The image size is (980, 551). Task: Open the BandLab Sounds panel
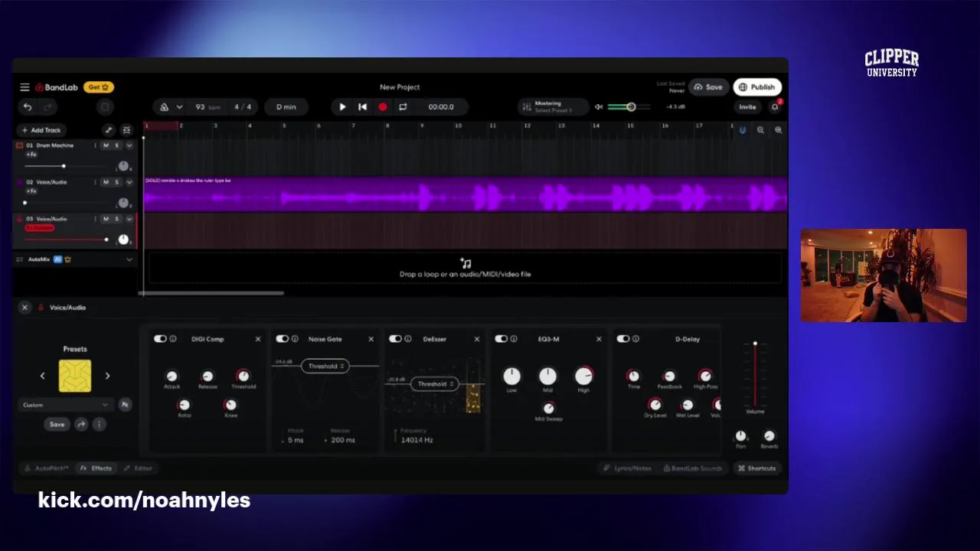point(692,468)
